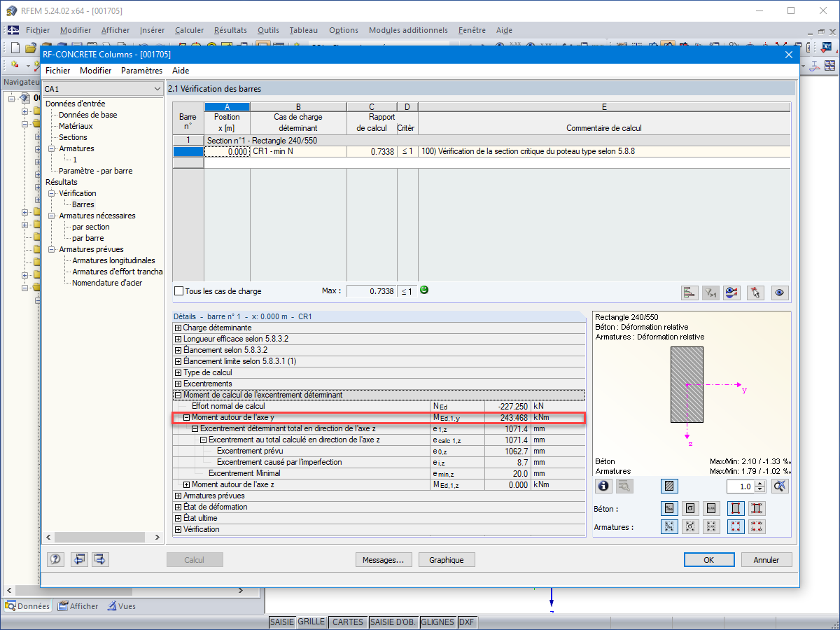Viewport: 840px width, 630px height.
Task: Click the scale factor 1.0 input field
Action: [741, 486]
